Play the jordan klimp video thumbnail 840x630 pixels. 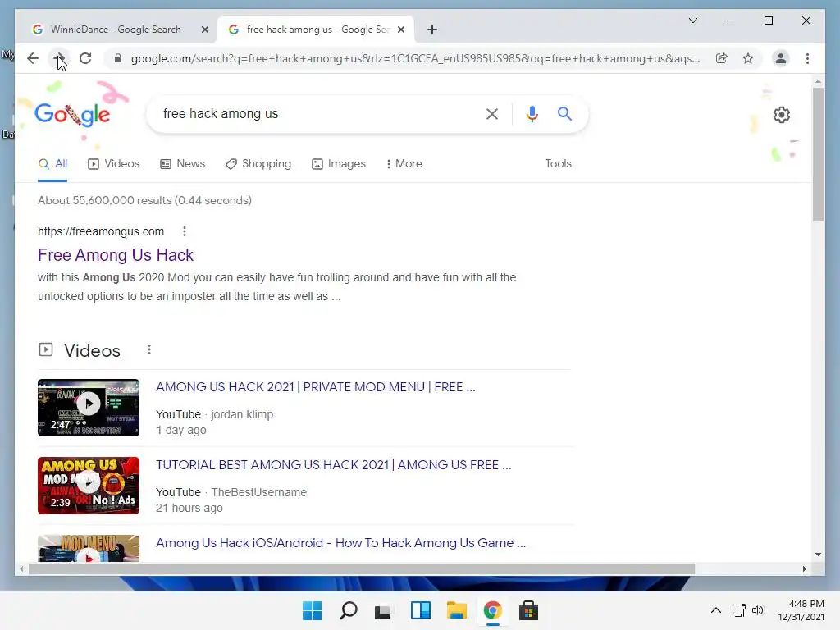coord(89,408)
